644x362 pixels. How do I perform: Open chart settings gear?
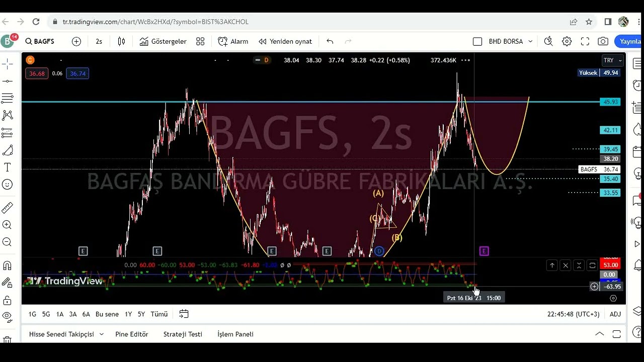[x=567, y=41]
